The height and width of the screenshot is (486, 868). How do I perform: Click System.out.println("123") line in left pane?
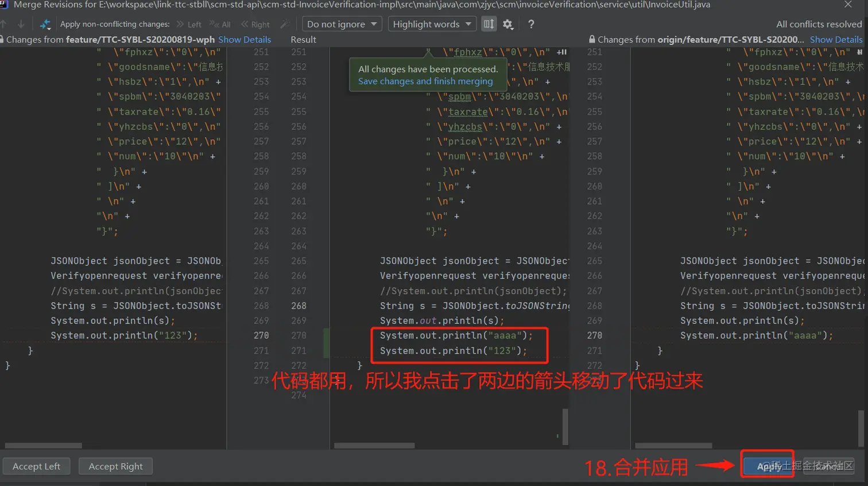124,335
